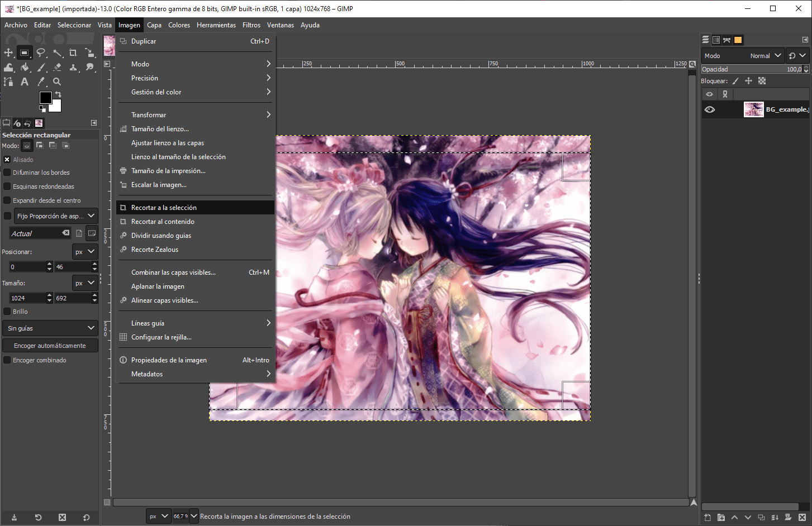The image size is (812, 526).
Task: Click the foreground color black swatch
Action: (x=45, y=97)
